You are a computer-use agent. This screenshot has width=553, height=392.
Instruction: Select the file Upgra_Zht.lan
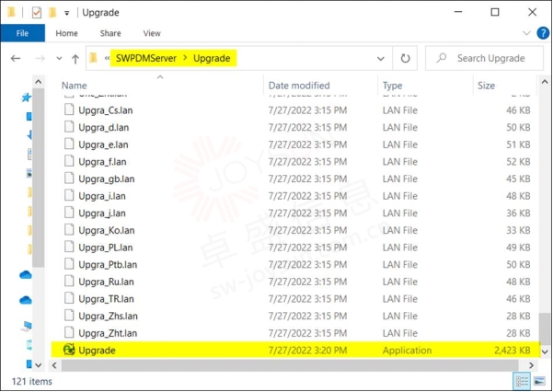coord(108,333)
